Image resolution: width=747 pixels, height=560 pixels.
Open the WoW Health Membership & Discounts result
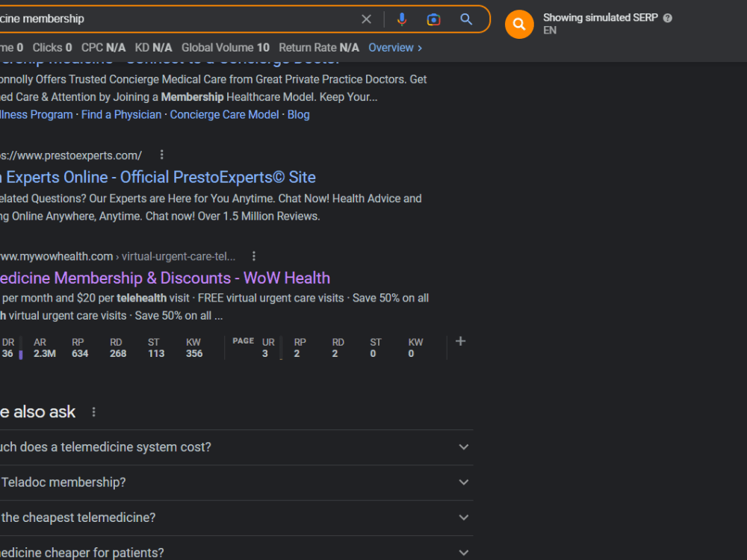pos(165,278)
